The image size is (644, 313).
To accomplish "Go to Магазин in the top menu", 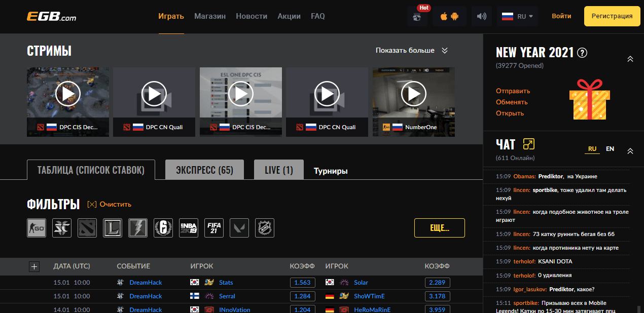I will [x=210, y=16].
